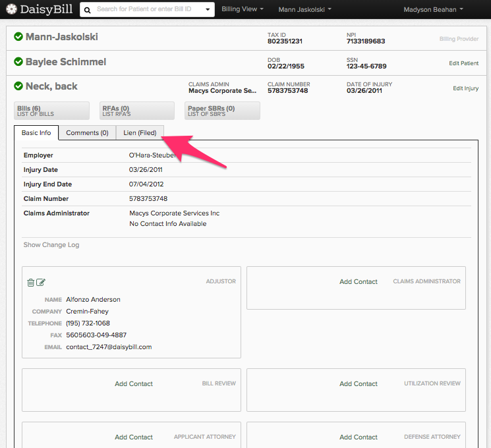Viewport: 491px width, 448px height.
Task: Focus the patient or Bill ID search field
Action: pos(147,9)
